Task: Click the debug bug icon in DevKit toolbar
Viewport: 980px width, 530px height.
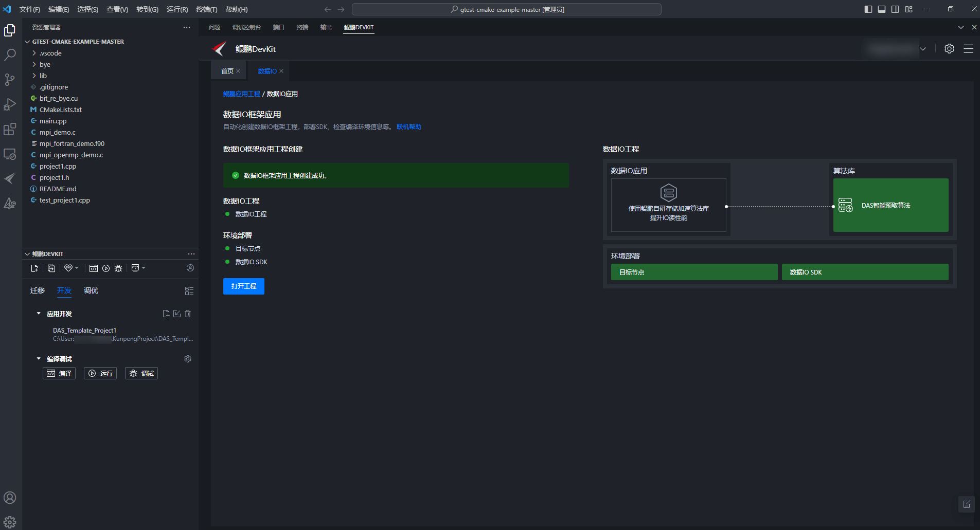Action: point(118,268)
